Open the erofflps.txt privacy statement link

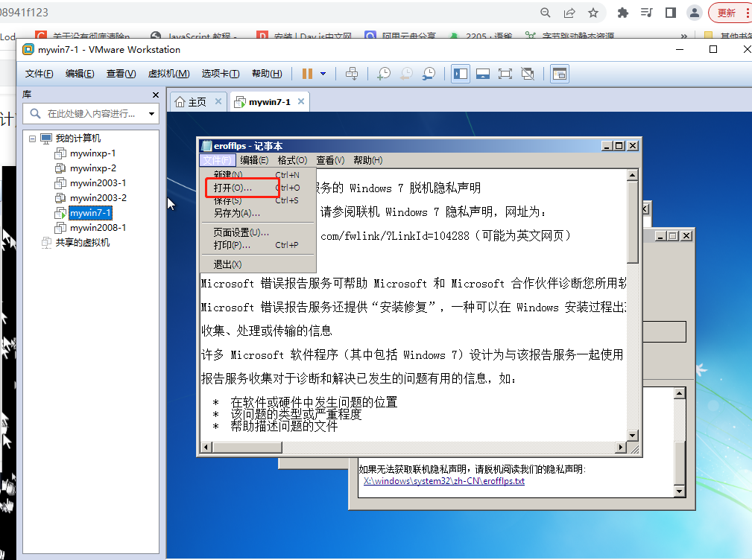[x=444, y=482]
